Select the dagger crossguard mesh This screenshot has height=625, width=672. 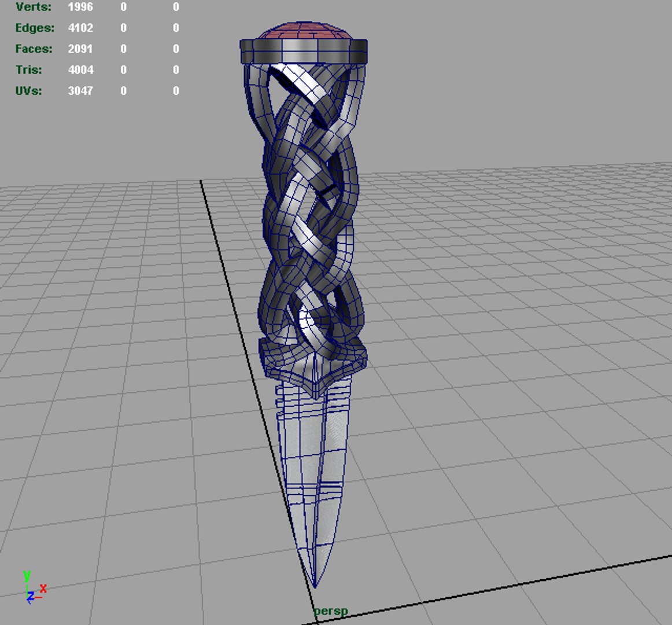coord(313,367)
